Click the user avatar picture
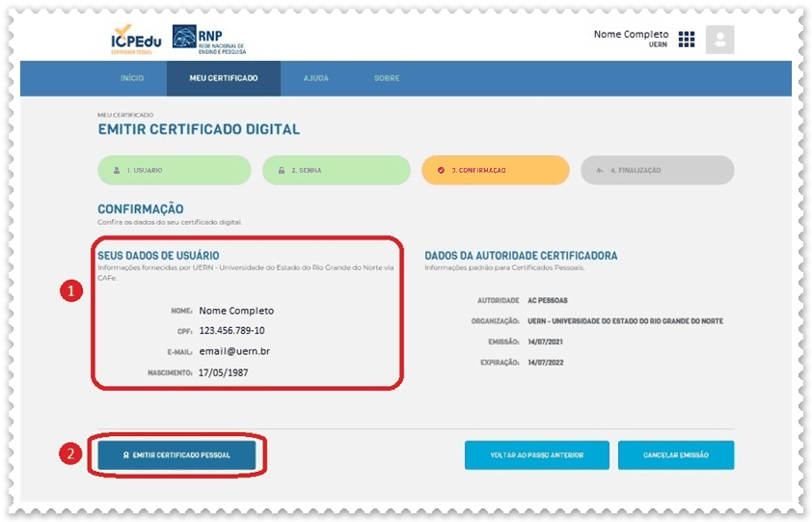This screenshot has height=522, width=812. pos(719,40)
